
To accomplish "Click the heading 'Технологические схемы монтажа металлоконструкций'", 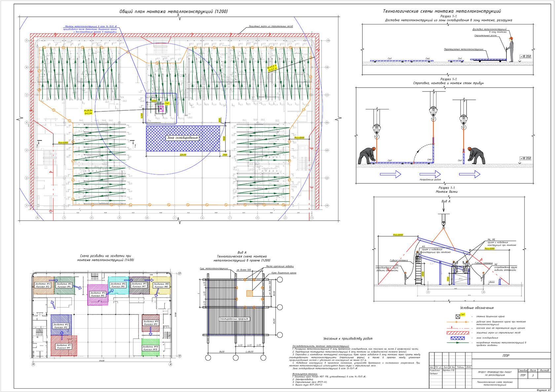I will point(442,11).
